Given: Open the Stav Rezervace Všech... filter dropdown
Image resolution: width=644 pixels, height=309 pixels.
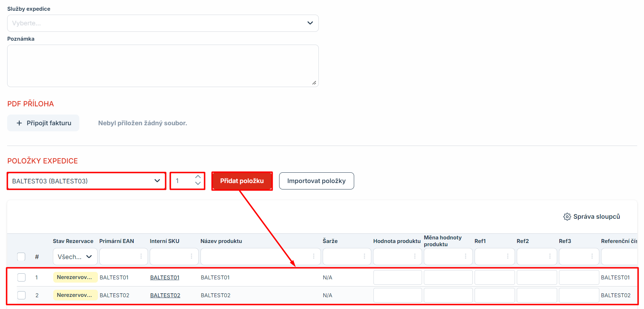Looking at the screenshot, I should coord(75,257).
